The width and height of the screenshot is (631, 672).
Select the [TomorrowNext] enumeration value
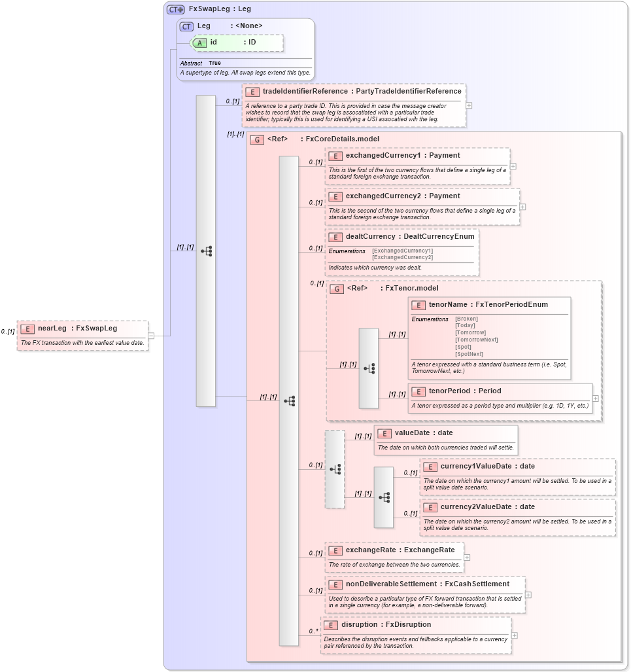[x=476, y=340]
